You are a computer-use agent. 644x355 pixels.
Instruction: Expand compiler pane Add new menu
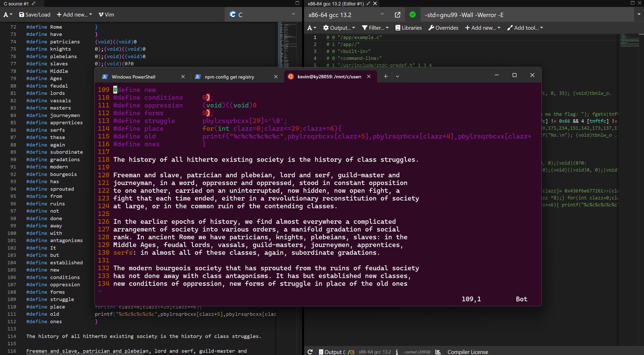pyautogui.click(x=483, y=28)
